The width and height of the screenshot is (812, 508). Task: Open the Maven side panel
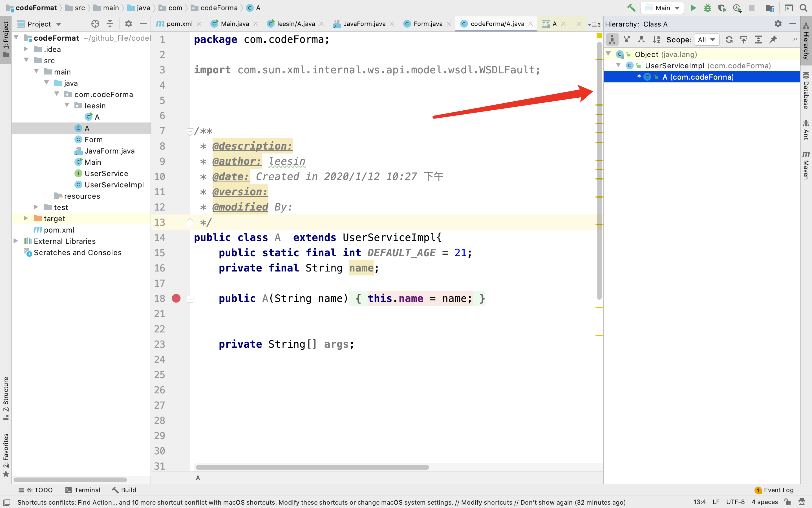pos(806,165)
